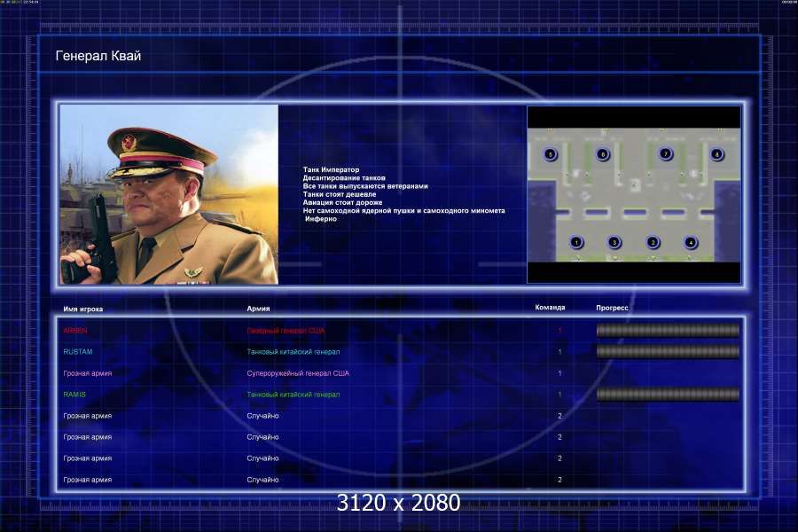Screen dimensions: 798x532
Task: Click start position 2 on the map preview
Action: tap(653, 242)
